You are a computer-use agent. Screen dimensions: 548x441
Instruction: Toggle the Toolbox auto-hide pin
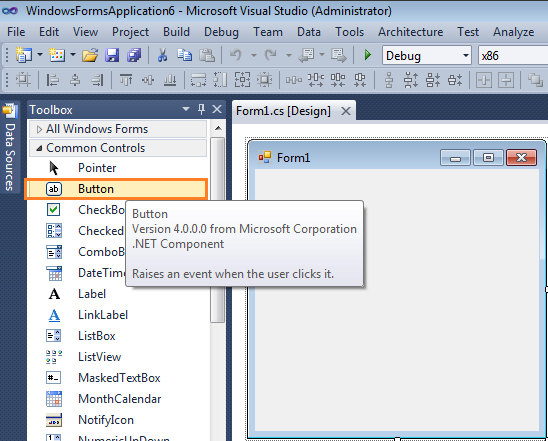tap(201, 109)
